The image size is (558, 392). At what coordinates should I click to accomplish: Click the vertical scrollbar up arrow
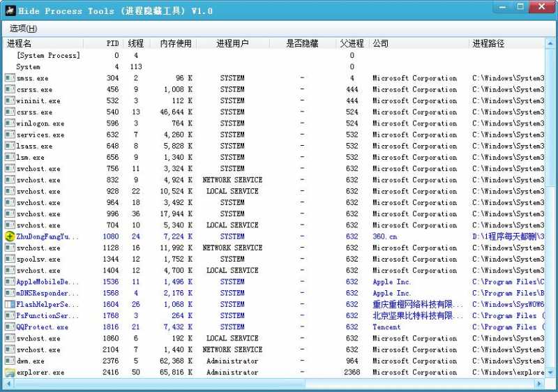click(550, 43)
